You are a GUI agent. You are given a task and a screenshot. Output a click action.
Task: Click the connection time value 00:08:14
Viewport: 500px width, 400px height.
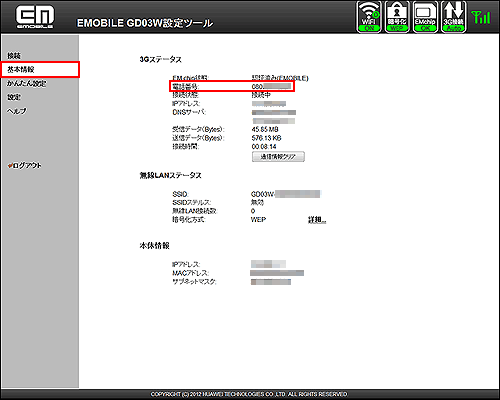[264, 147]
